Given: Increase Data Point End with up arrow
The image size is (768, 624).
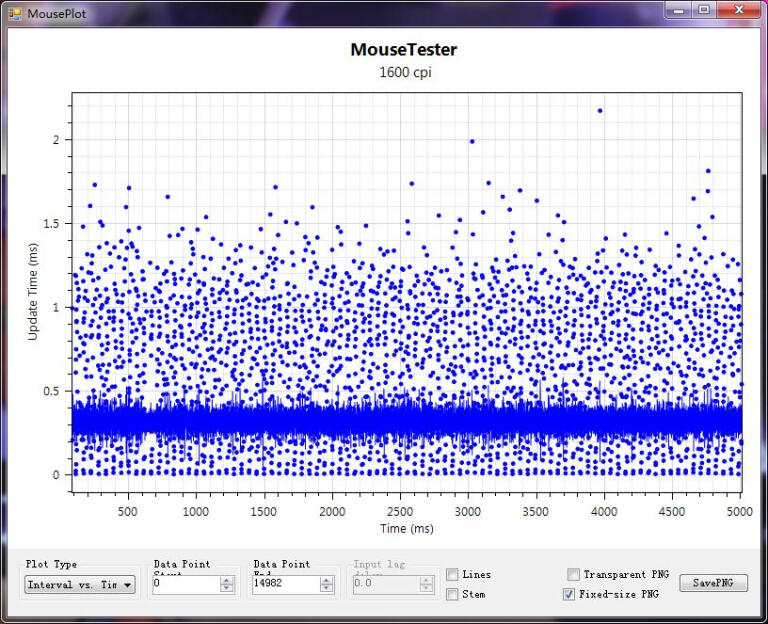Looking at the screenshot, I should (327, 581).
